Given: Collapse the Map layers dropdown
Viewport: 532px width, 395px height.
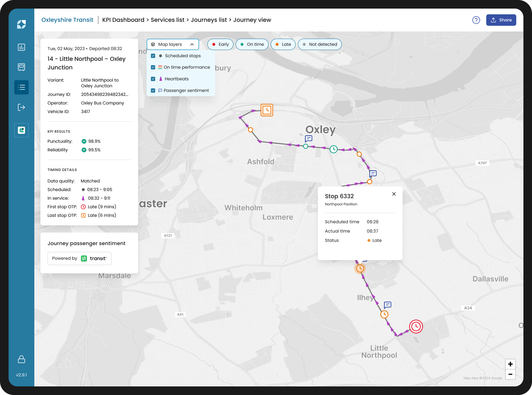Looking at the screenshot, I should [x=173, y=44].
